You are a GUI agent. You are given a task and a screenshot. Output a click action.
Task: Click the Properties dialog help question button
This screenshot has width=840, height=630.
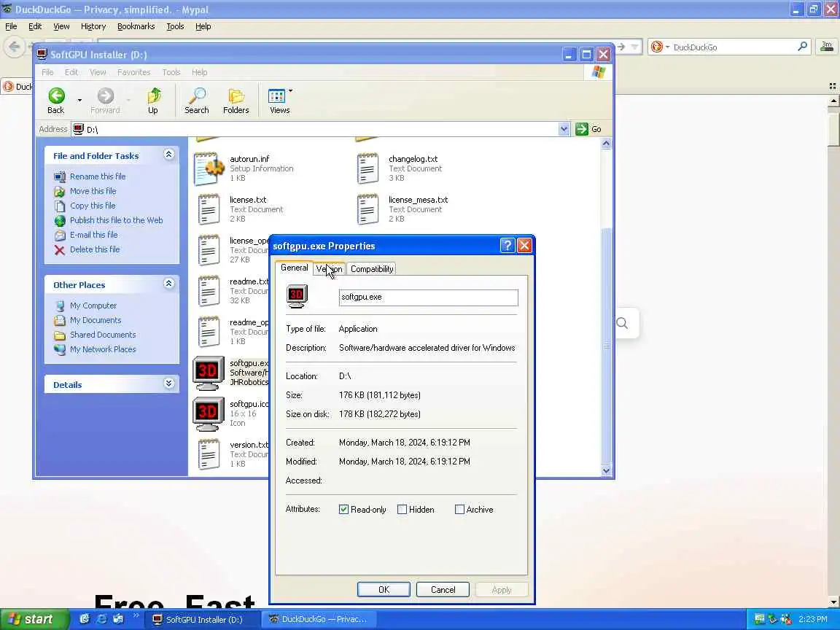507,245
